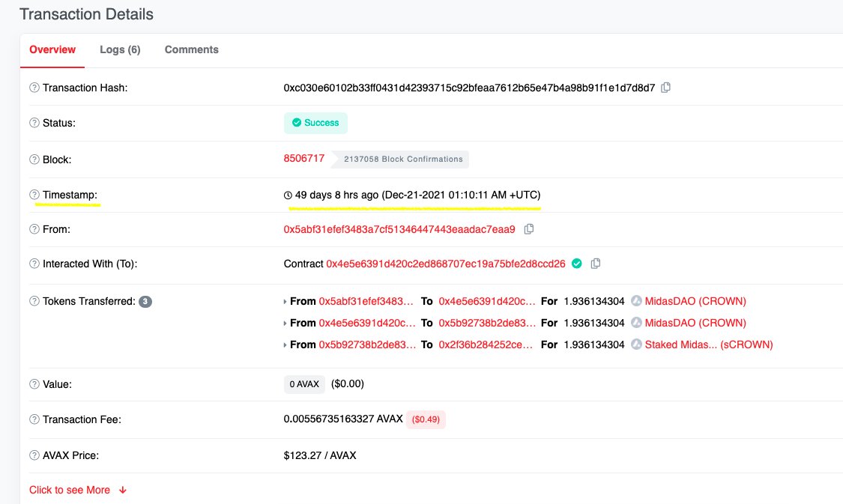This screenshot has height=504, width=843.
Task: Open the Logs (6) tab
Action: 120,50
